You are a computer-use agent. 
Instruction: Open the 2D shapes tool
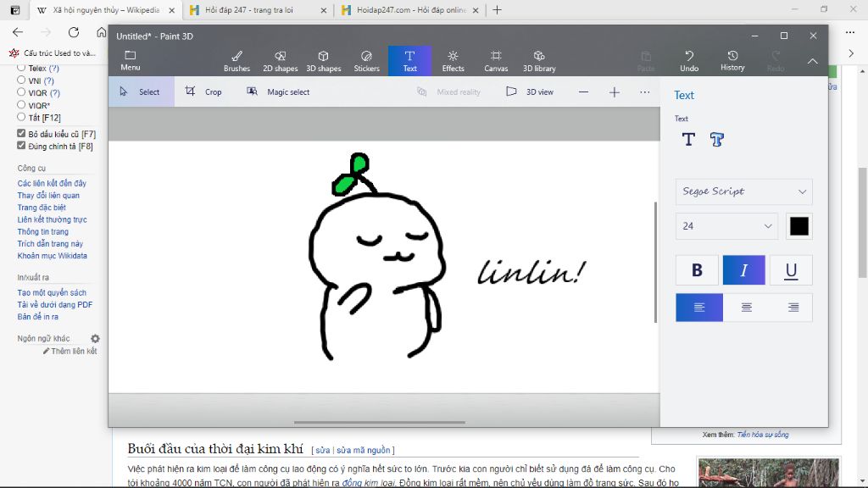pos(280,61)
